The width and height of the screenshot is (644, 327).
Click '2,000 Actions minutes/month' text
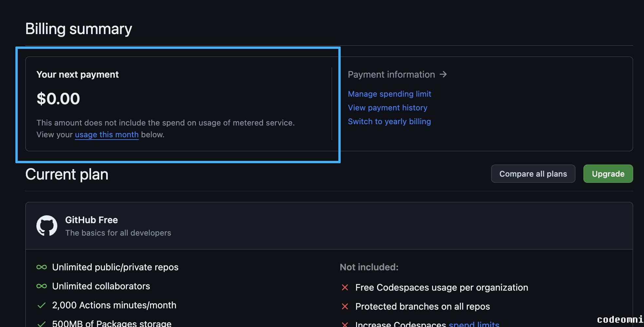(114, 305)
